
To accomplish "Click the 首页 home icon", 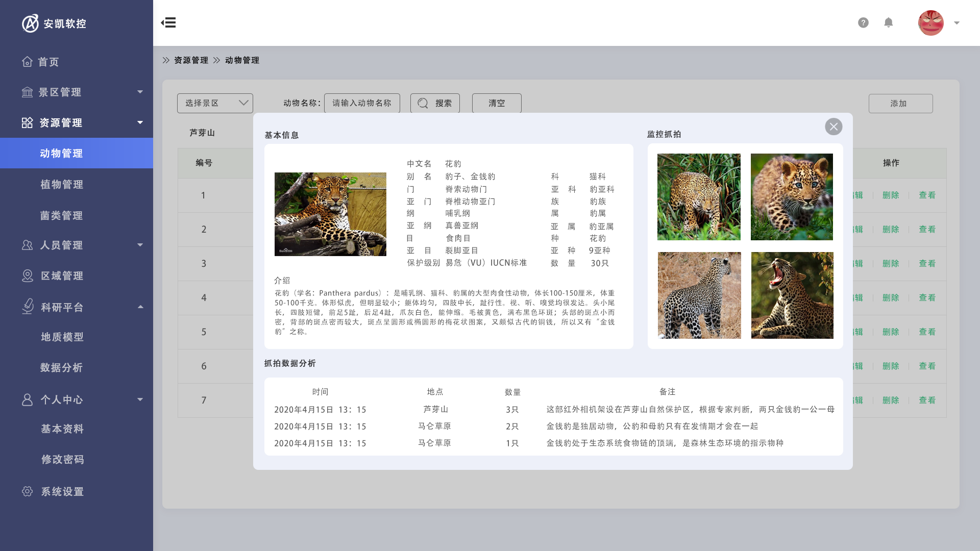I will click(27, 62).
